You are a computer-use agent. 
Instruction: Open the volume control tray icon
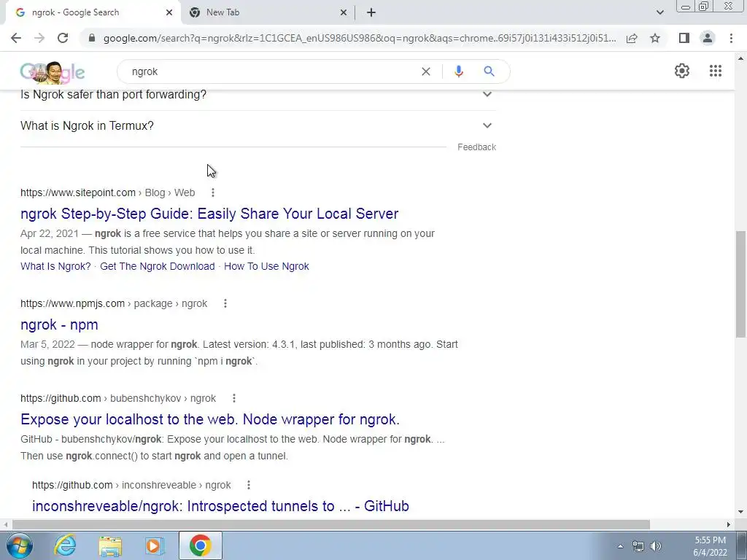tap(656, 546)
